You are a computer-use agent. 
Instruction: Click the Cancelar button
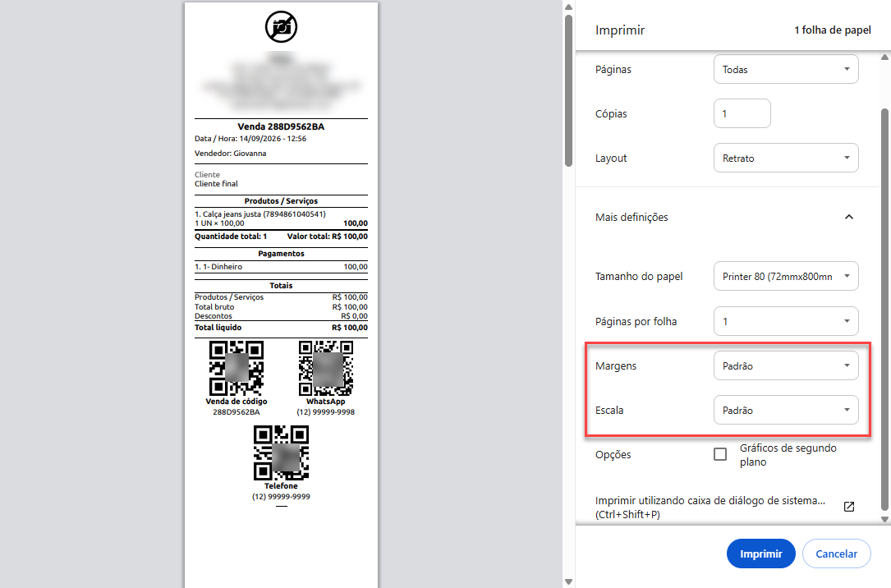(x=837, y=554)
